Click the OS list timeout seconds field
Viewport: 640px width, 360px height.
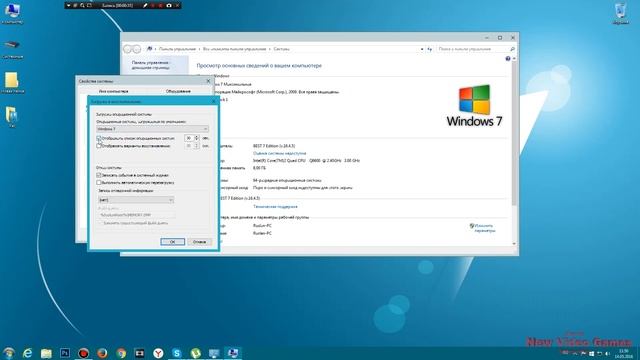pos(189,138)
